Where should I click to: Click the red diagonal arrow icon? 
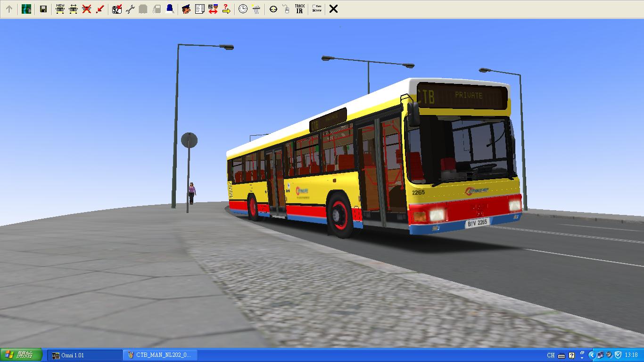tap(99, 9)
